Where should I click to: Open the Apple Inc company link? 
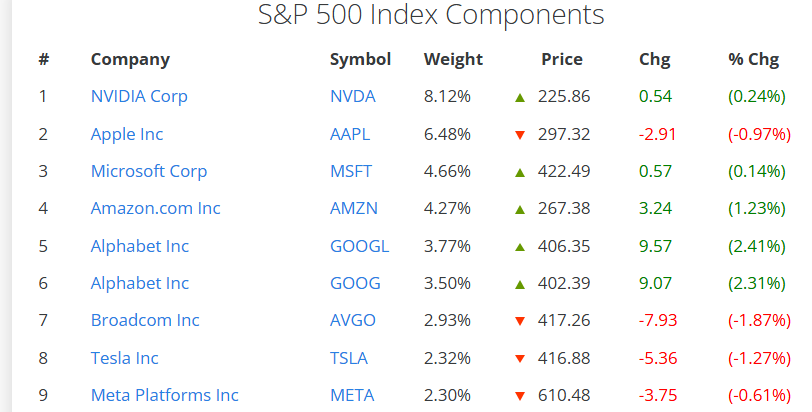127,135
